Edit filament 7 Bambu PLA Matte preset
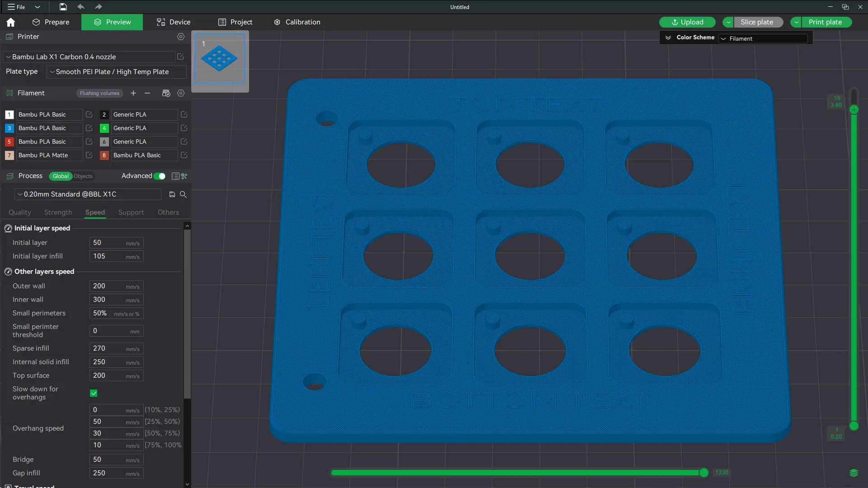Screen dimensions: 868x488 coord(89,155)
